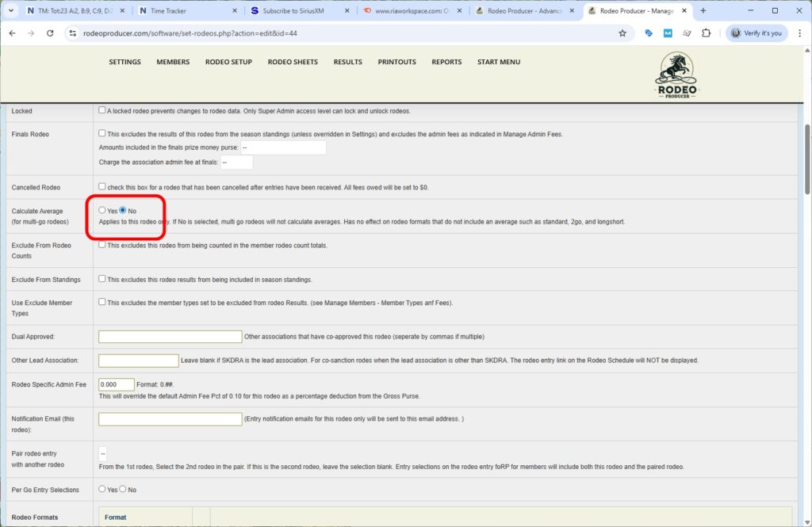Reload the page using the refresh icon
Screen dimensions: 812x527
tap(50, 33)
